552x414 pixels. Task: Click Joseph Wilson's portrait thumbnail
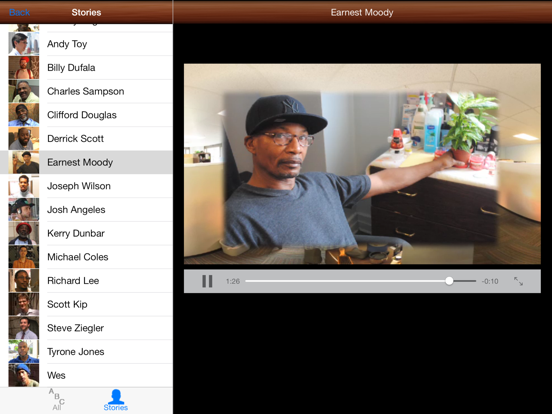pyautogui.click(x=24, y=186)
